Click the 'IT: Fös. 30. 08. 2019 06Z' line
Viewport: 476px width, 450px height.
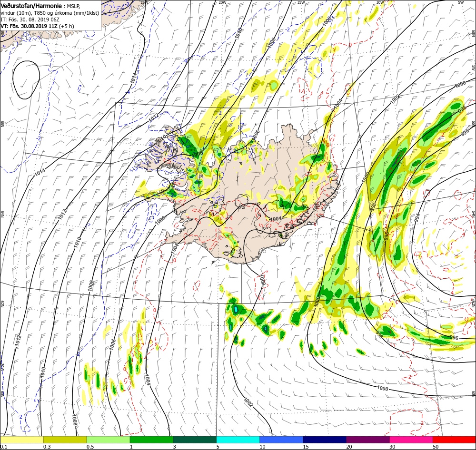(30, 20)
